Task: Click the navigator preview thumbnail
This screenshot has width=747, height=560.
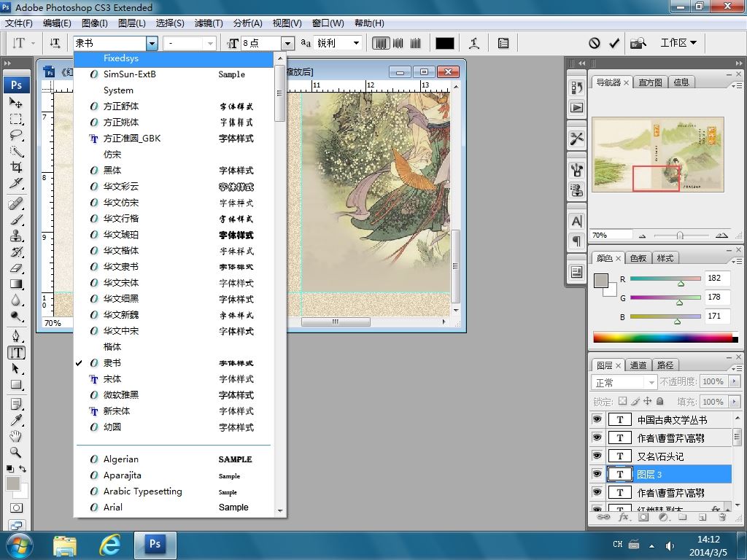Action: [657, 155]
